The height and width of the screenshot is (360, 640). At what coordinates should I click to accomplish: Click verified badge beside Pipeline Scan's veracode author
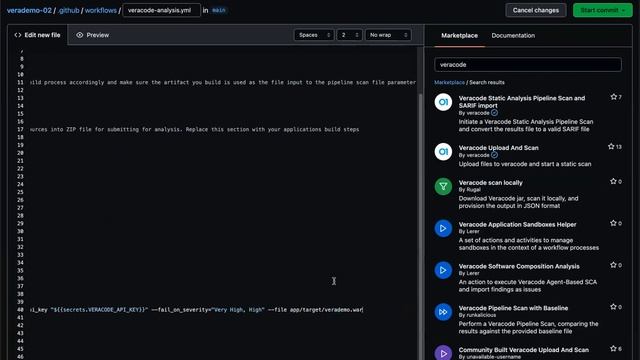pyautogui.click(x=494, y=113)
